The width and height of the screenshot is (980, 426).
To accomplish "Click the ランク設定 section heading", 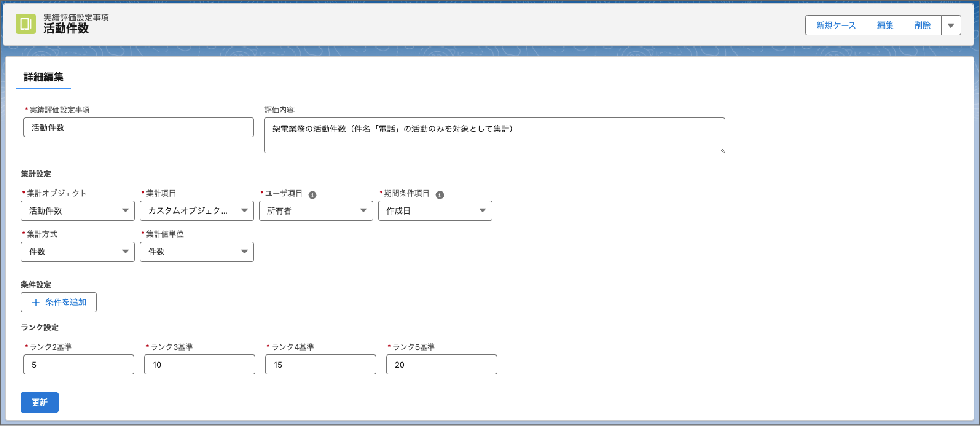I will [x=40, y=327].
